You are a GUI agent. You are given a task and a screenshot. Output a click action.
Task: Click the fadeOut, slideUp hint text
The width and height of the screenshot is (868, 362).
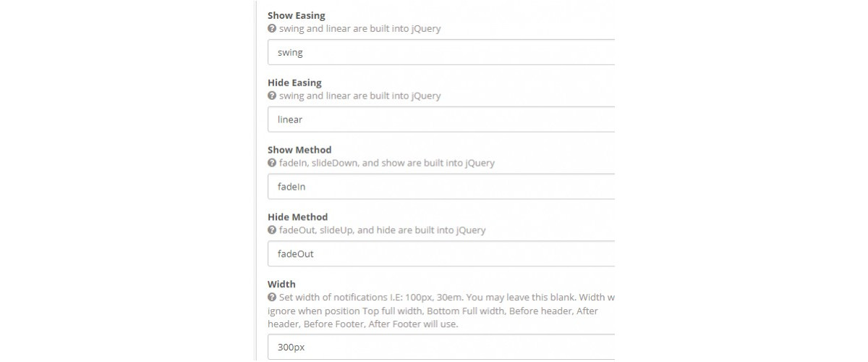[x=382, y=230]
